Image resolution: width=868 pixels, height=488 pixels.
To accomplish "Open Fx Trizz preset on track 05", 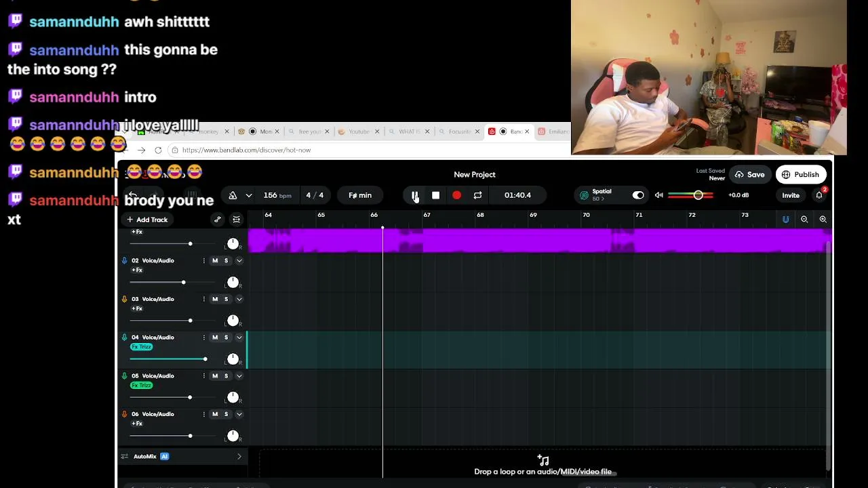I will pos(141,386).
